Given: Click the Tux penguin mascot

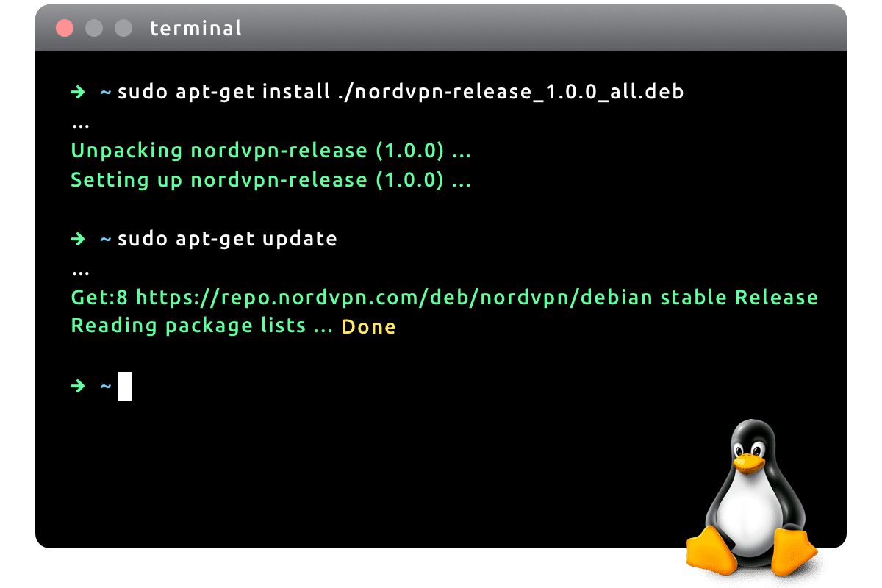Looking at the screenshot, I should point(751,500).
